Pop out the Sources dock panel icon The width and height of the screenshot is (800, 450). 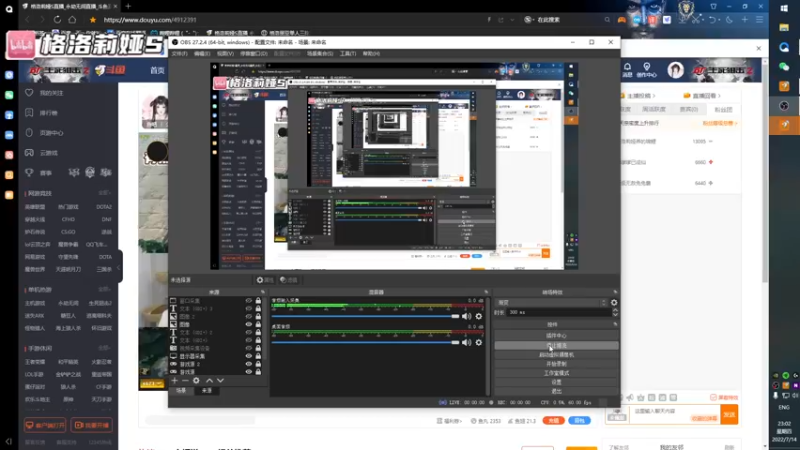coord(263,292)
